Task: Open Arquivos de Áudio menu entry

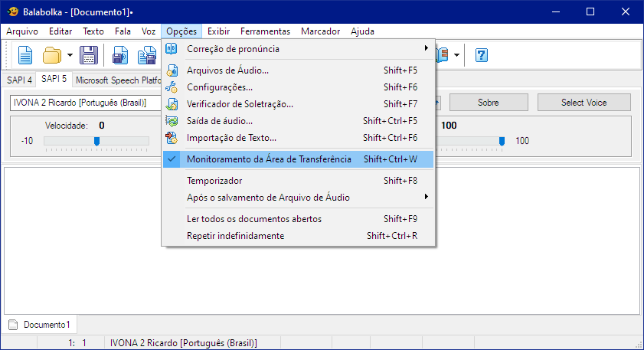Action: pos(227,70)
